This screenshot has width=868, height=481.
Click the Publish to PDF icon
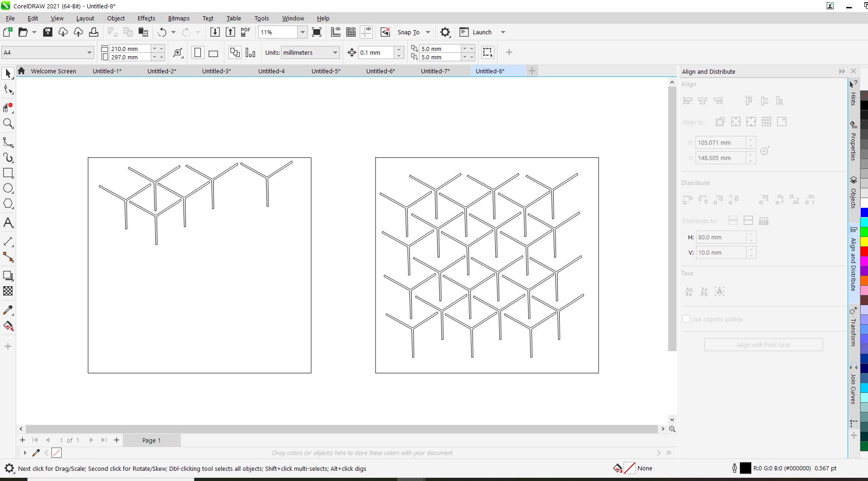click(245, 32)
